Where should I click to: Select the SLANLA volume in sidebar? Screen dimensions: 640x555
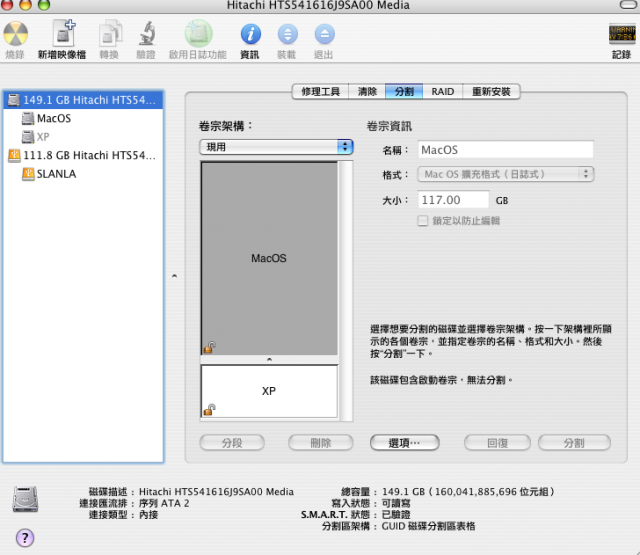(x=56, y=174)
